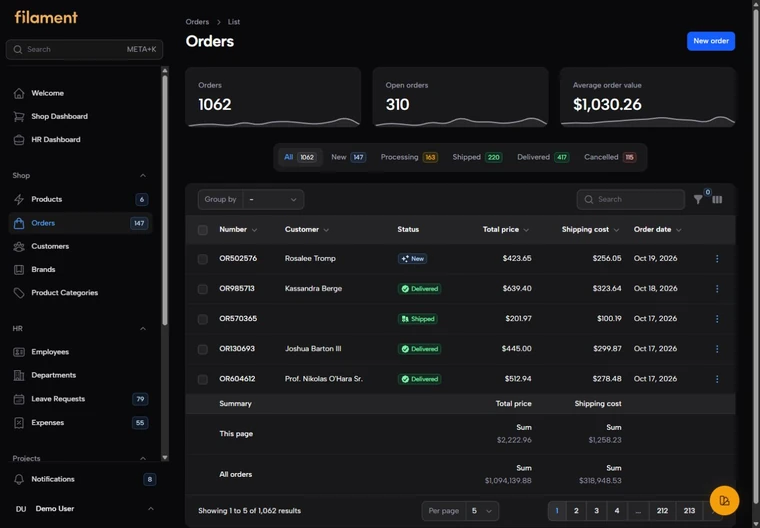760x528 pixels.
Task: Click the Orders shopping bag icon
Action: (x=19, y=223)
